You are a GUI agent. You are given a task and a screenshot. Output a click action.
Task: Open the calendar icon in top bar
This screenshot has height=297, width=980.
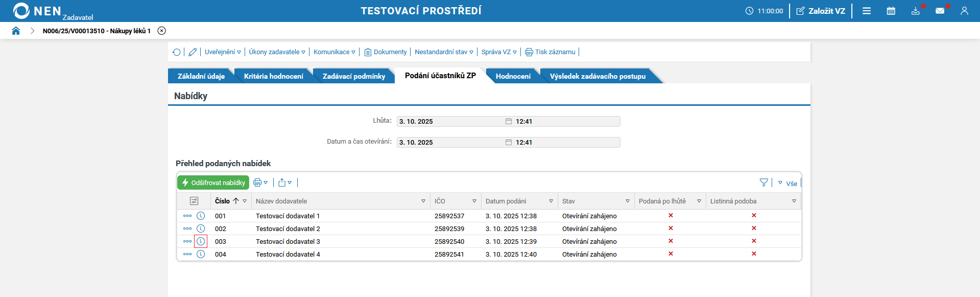891,11
